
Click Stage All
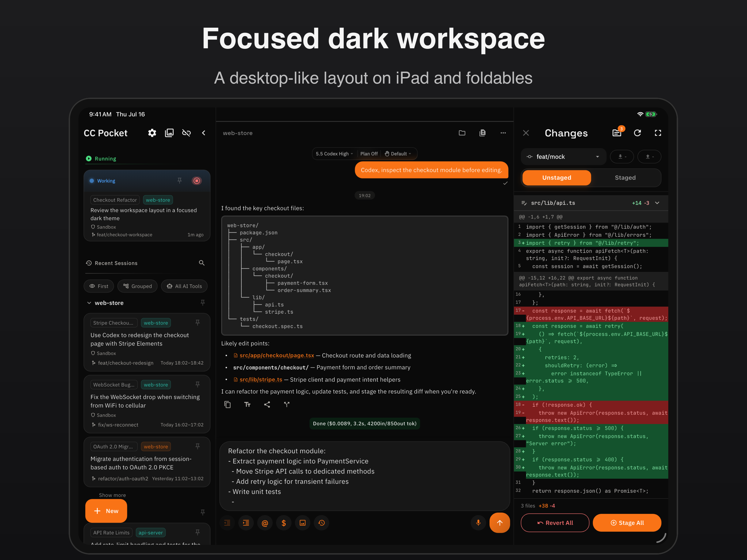coord(627,523)
